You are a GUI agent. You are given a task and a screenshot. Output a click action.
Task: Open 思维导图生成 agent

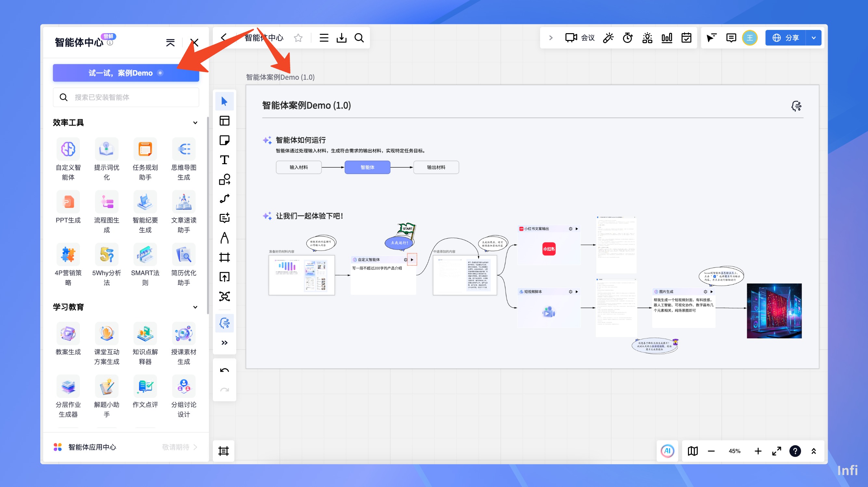pos(184,159)
